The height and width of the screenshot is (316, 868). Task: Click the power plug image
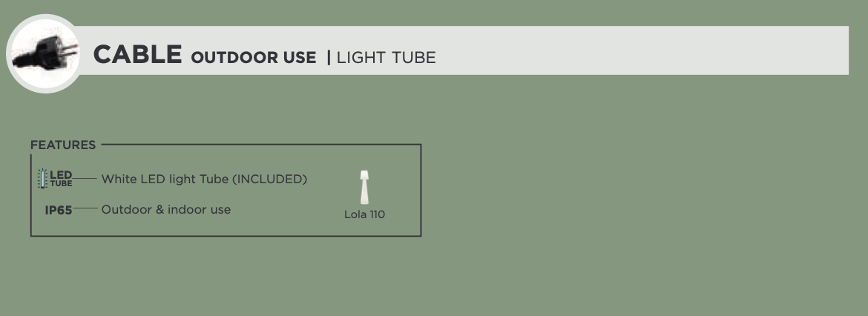[45, 53]
